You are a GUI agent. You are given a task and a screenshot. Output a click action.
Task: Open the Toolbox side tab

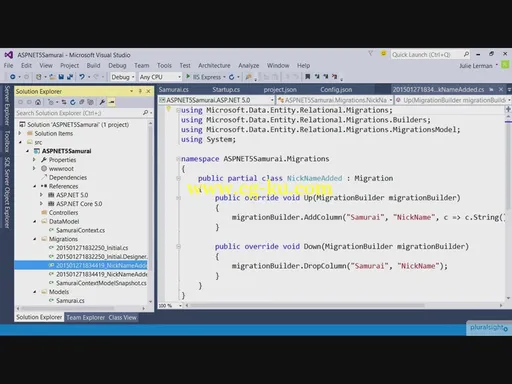[x=7, y=141]
